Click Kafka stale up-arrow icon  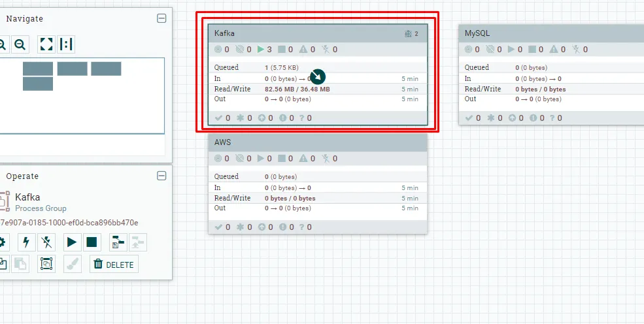[x=262, y=118]
